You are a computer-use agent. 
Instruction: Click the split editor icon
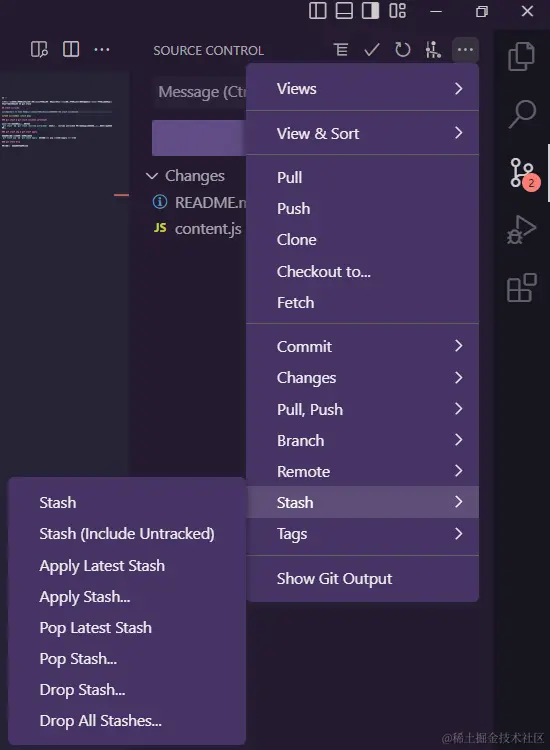71,49
